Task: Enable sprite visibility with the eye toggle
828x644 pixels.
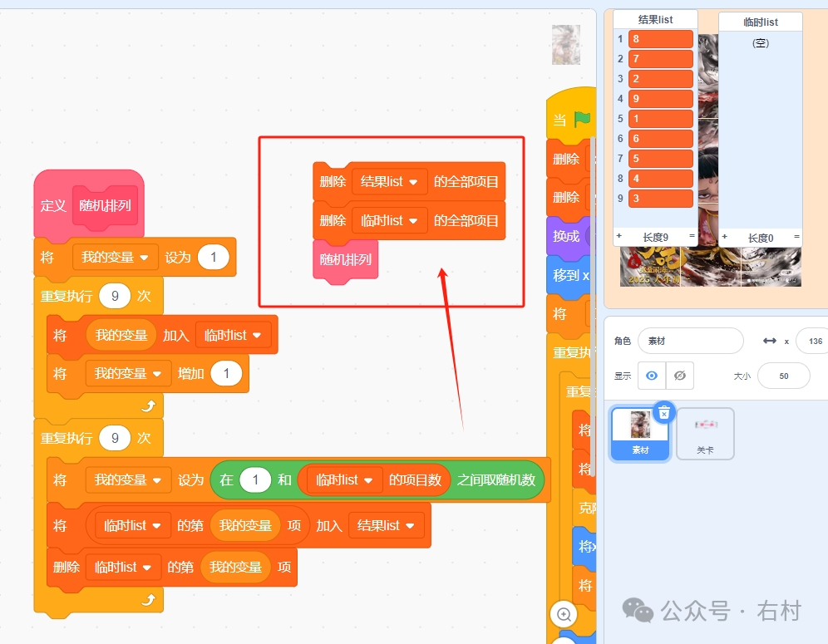Action: click(652, 376)
